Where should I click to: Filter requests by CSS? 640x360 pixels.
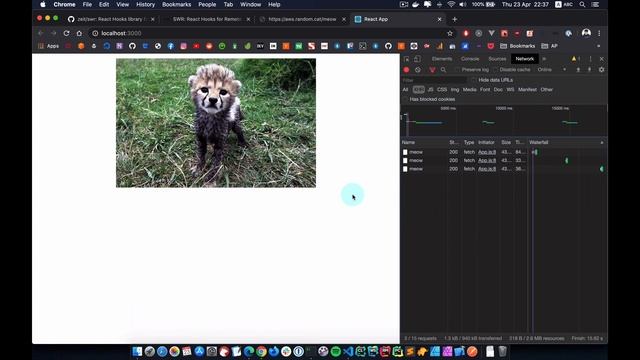coord(442,89)
